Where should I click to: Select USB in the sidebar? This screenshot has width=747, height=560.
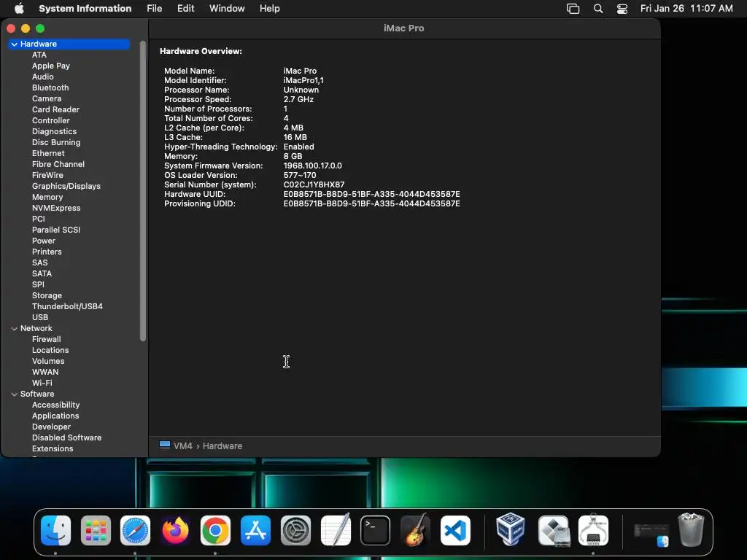(x=40, y=318)
